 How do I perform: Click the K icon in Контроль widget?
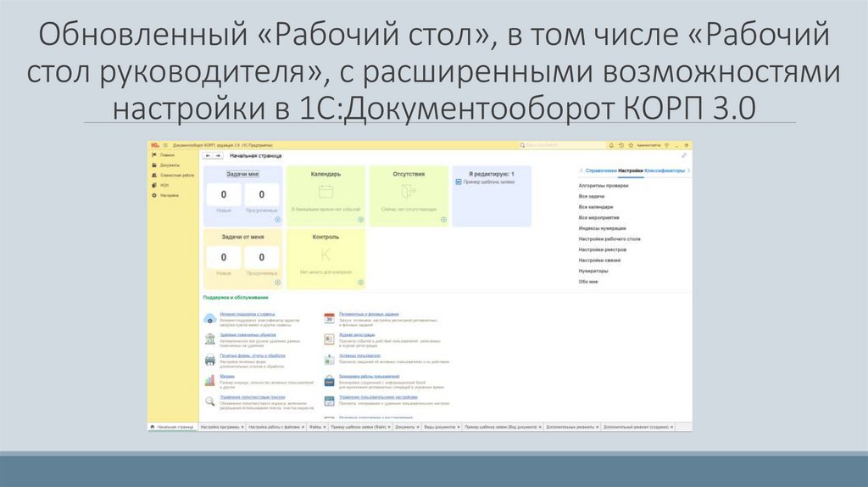[325, 255]
